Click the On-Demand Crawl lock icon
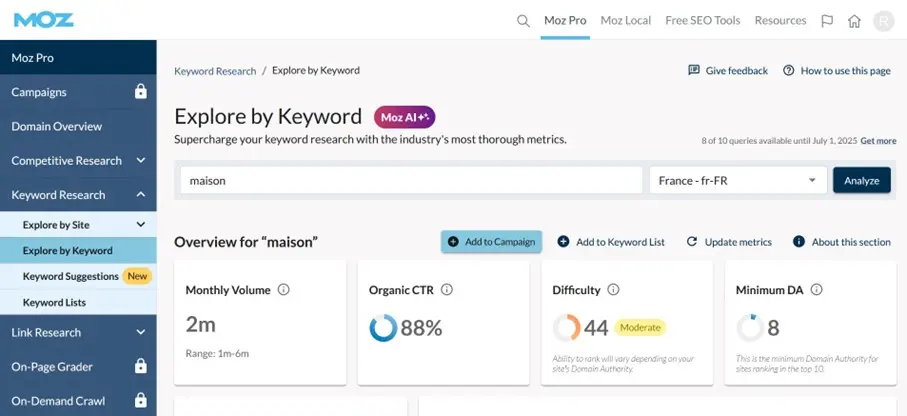 click(x=141, y=400)
